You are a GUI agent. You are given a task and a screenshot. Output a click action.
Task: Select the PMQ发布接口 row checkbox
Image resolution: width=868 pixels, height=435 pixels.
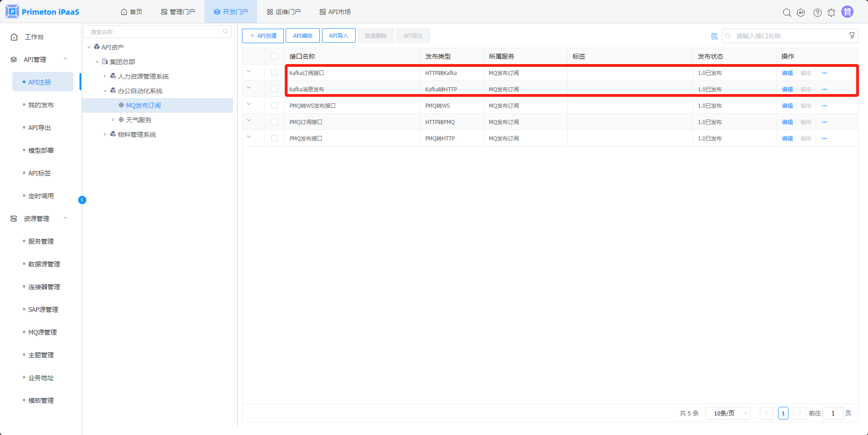tap(274, 139)
